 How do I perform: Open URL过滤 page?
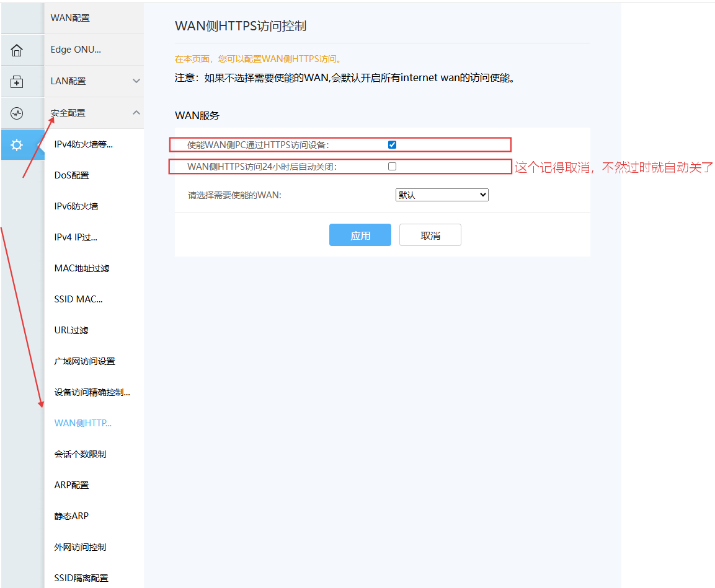point(71,330)
